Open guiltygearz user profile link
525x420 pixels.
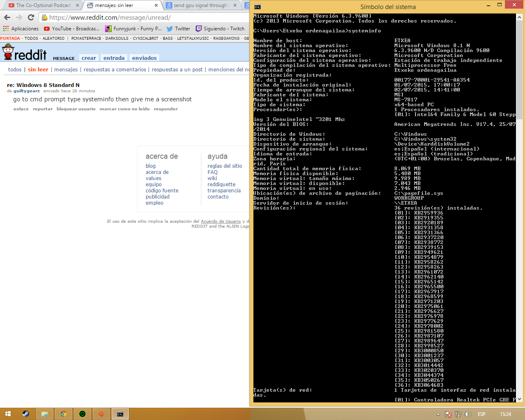pos(27,91)
